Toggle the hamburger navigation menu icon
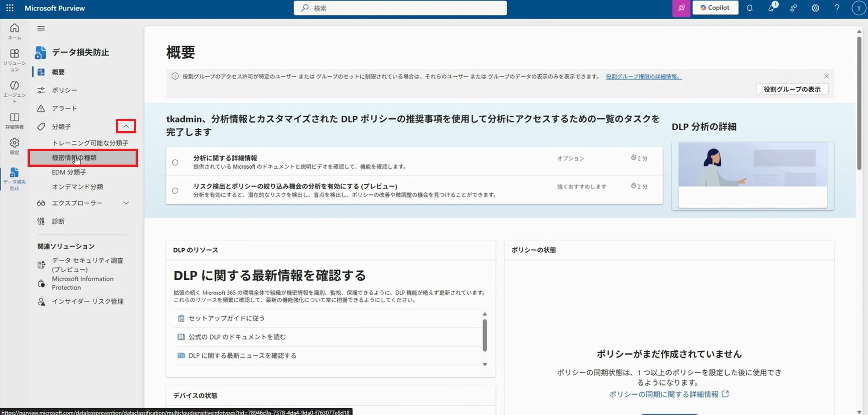Viewport: 868px width, 415px height. (x=41, y=28)
